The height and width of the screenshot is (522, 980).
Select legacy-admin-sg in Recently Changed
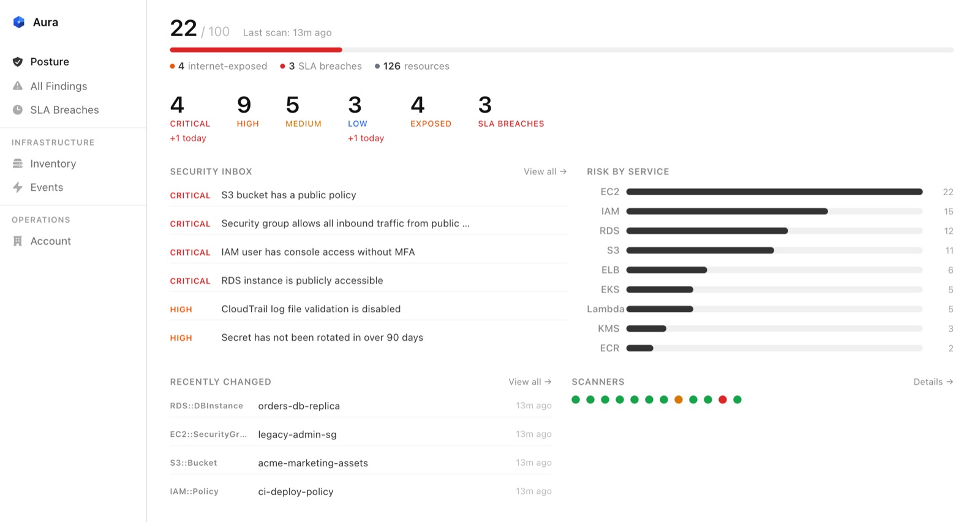click(361, 434)
